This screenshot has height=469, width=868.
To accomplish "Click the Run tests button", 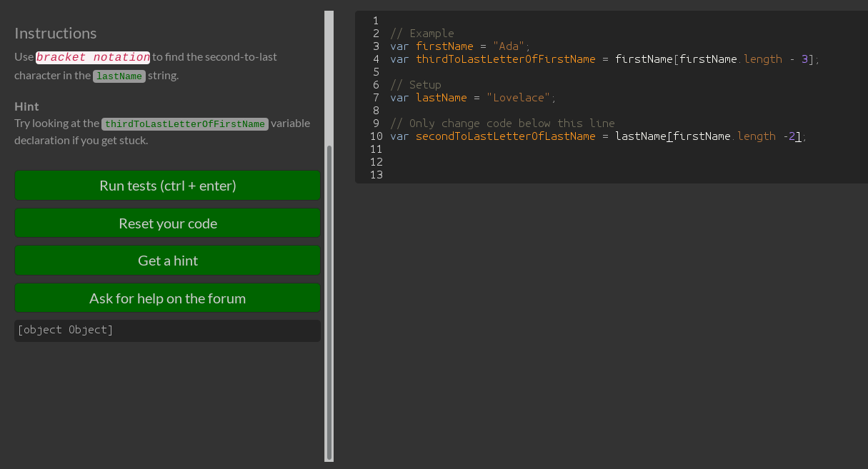I will pyautogui.click(x=168, y=186).
